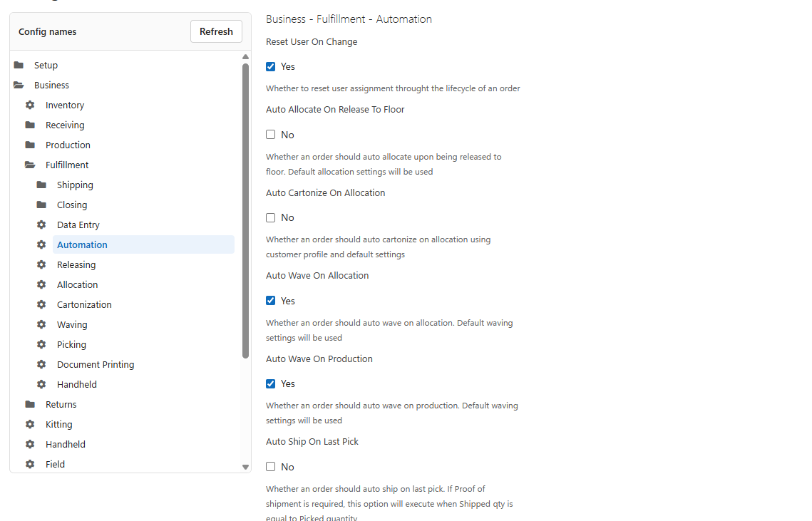This screenshot has height=521, width=812.
Task: Click the tree scrollbar down arrow
Action: (245, 467)
